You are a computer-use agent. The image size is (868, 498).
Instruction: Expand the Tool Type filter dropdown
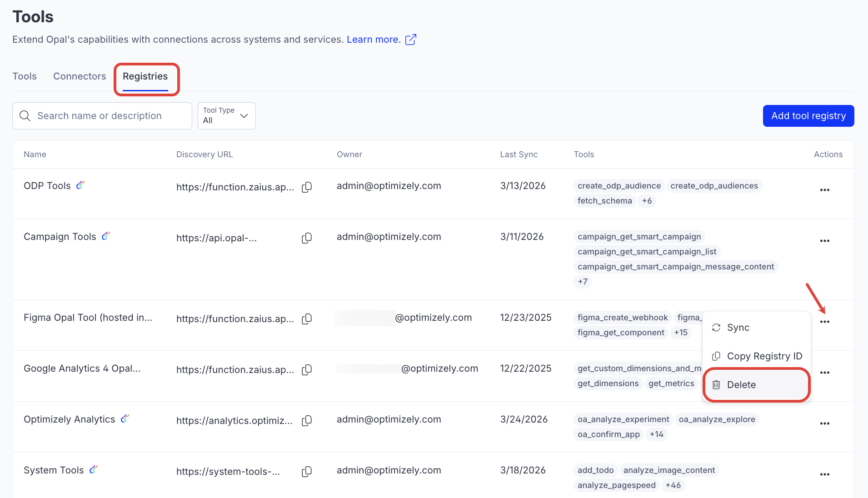(x=226, y=116)
